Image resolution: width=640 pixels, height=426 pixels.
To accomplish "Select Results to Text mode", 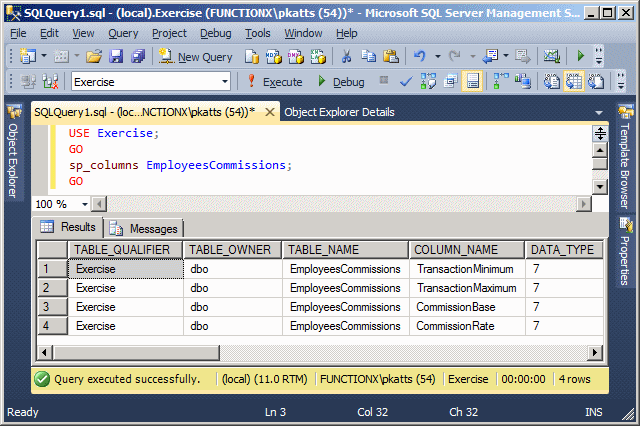I will point(551,81).
